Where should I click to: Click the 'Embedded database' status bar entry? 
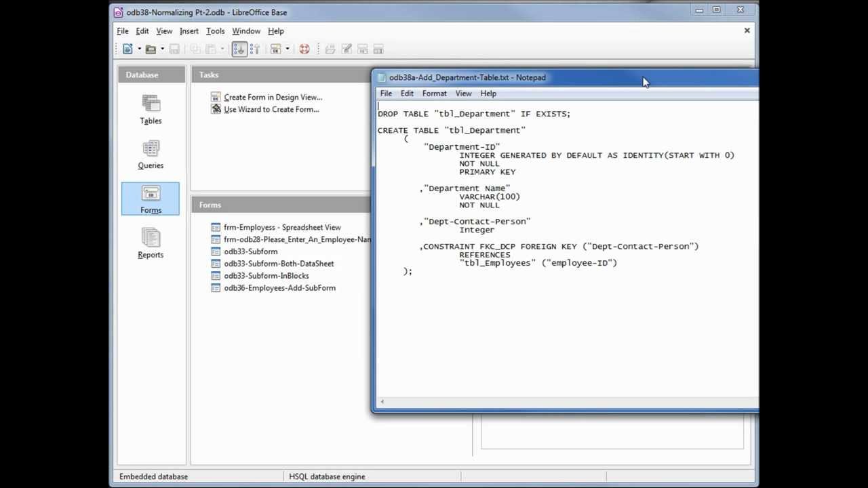coord(153,476)
